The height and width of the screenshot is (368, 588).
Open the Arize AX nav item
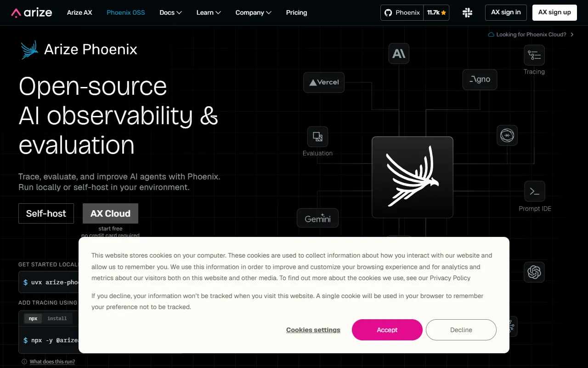[79, 12]
